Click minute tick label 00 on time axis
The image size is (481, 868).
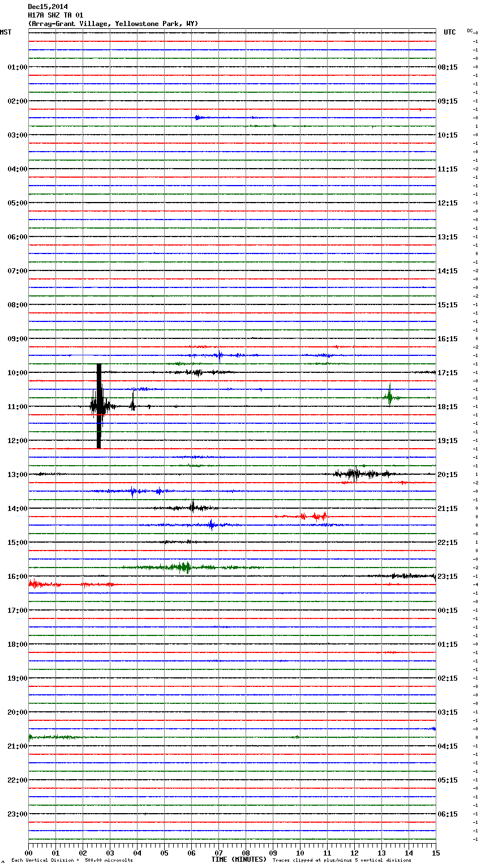point(28,853)
